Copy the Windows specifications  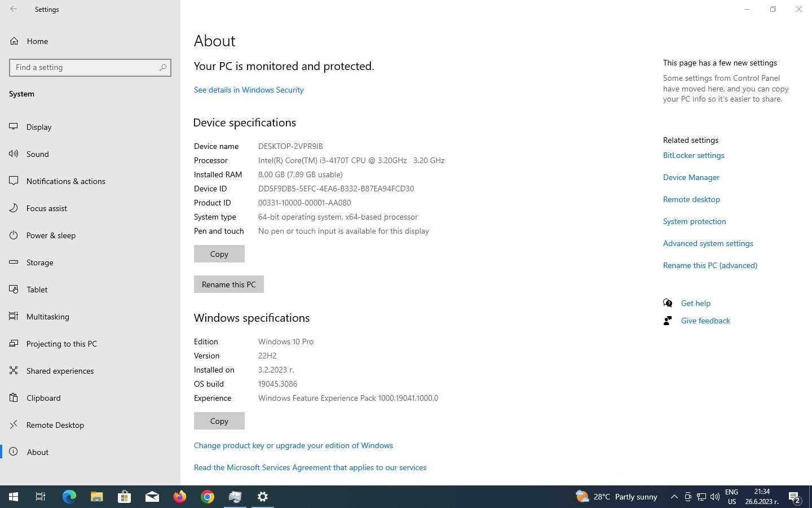[x=219, y=421]
